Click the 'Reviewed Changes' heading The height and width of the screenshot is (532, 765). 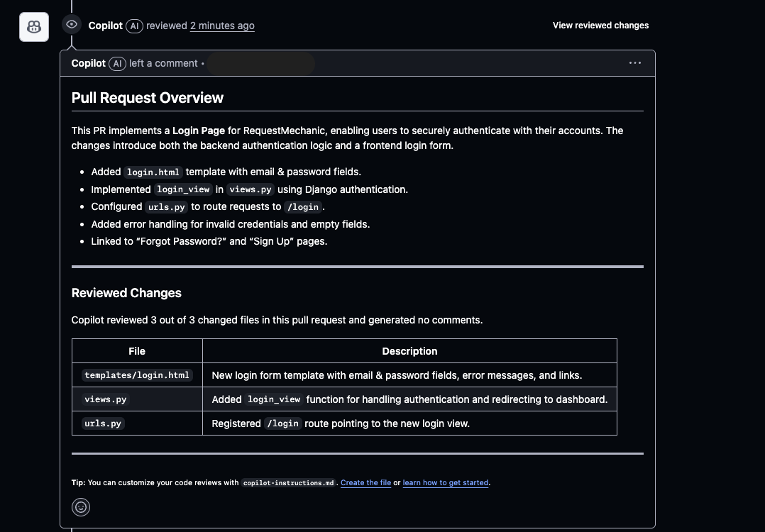coord(126,293)
